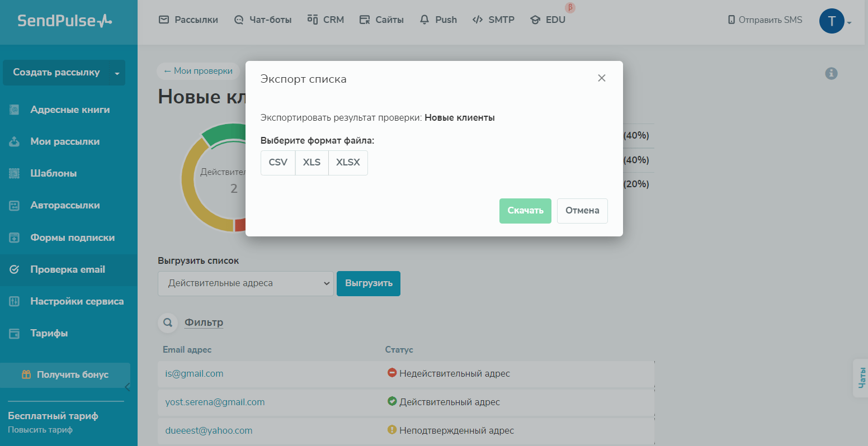The width and height of the screenshot is (868, 446).
Task: Click the EDU graduation cap icon
Action: 535,20
